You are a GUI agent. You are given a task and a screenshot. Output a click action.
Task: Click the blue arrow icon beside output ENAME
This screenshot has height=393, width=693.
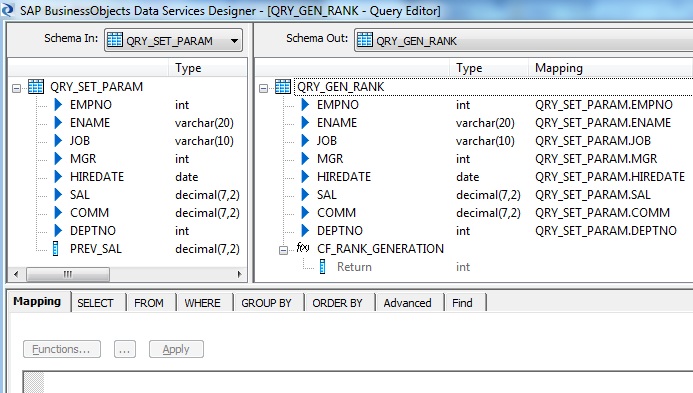pyautogui.click(x=305, y=122)
